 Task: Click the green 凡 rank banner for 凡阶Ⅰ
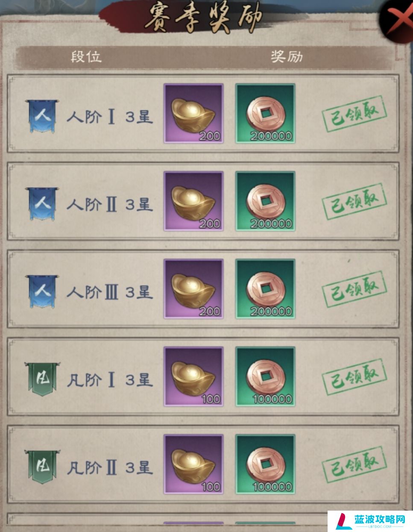pos(42,379)
